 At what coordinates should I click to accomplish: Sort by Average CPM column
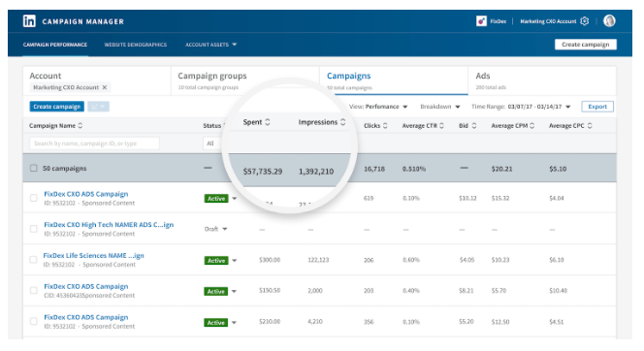pos(531,126)
